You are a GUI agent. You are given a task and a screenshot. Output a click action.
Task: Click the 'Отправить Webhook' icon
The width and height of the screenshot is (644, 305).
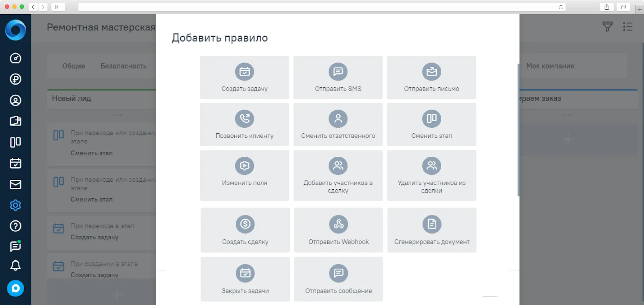point(339,224)
